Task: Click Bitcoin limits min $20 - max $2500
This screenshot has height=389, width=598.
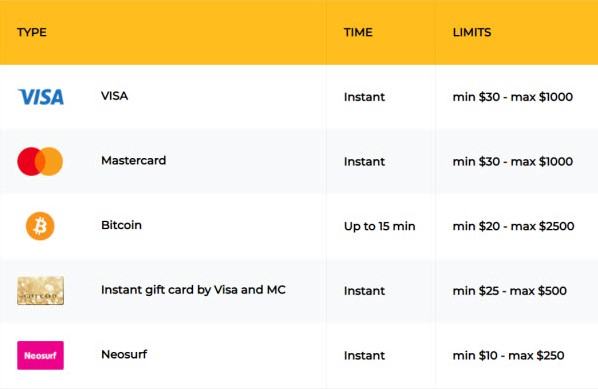Action: (x=513, y=226)
